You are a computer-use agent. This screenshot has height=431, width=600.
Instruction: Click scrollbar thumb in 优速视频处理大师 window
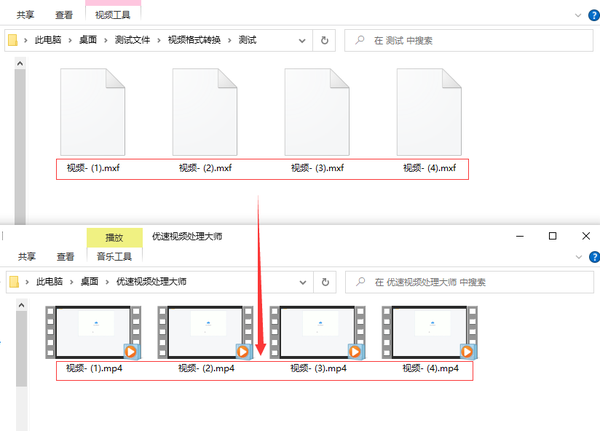(x=21, y=349)
